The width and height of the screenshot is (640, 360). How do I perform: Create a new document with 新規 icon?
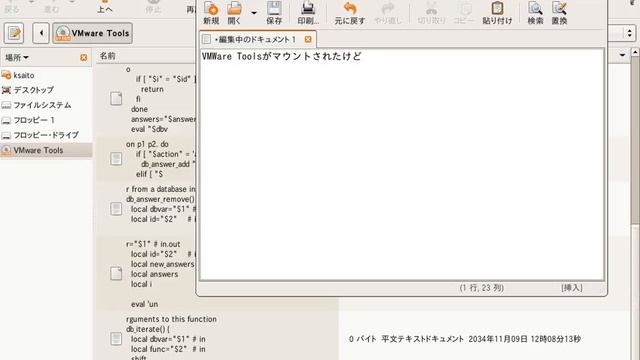(211, 13)
